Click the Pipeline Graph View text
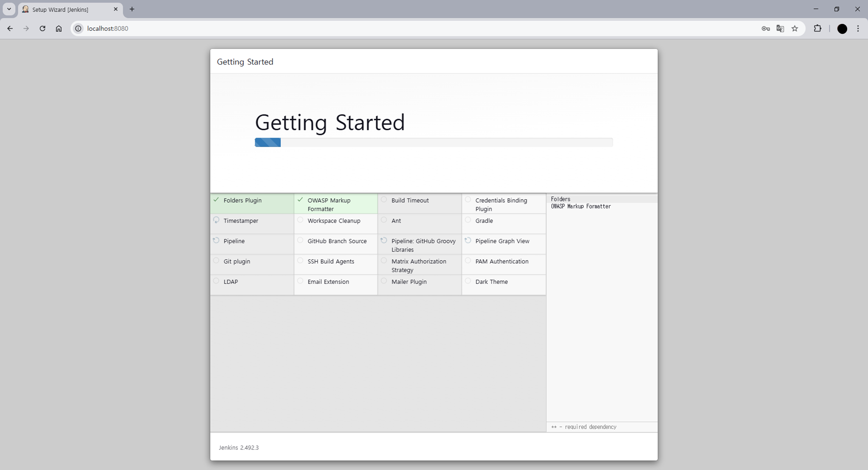The width and height of the screenshot is (868, 470). 502,241
